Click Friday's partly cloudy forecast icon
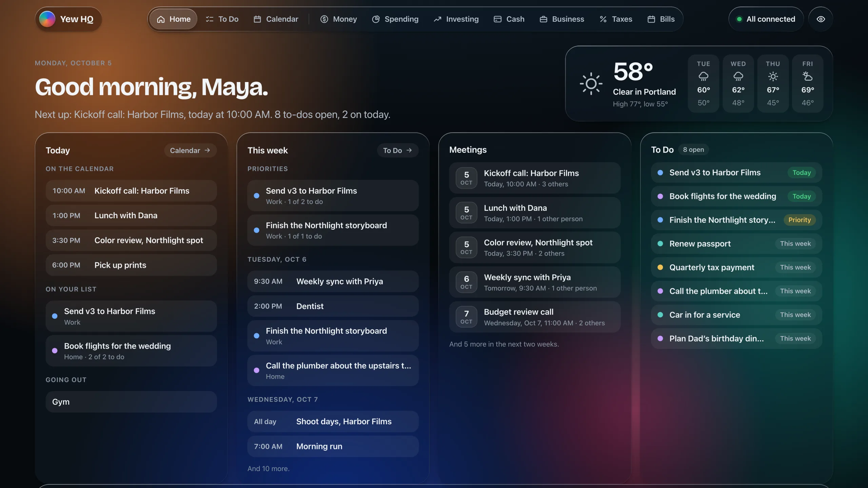The height and width of the screenshot is (488, 868). (808, 77)
